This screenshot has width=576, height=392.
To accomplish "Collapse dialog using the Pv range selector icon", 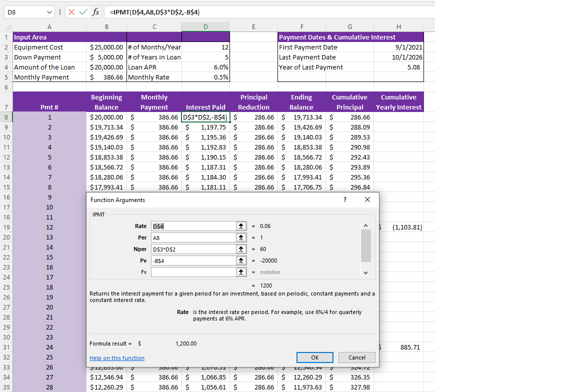I will coord(241,260).
